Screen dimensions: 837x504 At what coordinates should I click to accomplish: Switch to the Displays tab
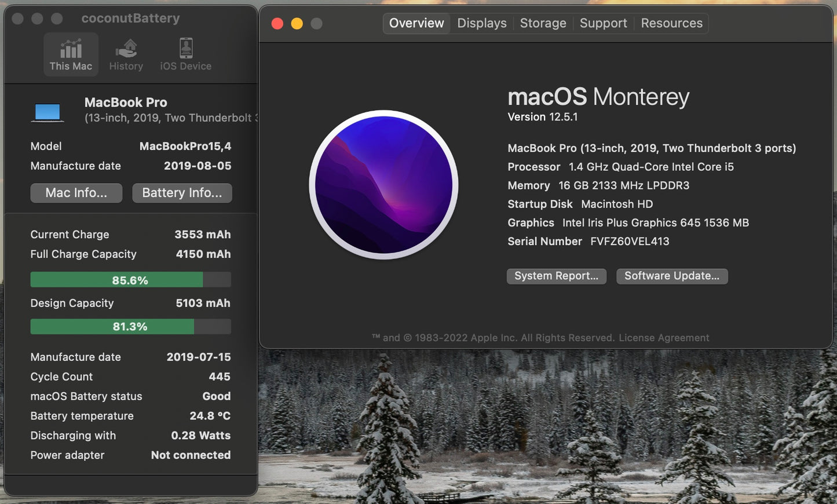point(481,23)
